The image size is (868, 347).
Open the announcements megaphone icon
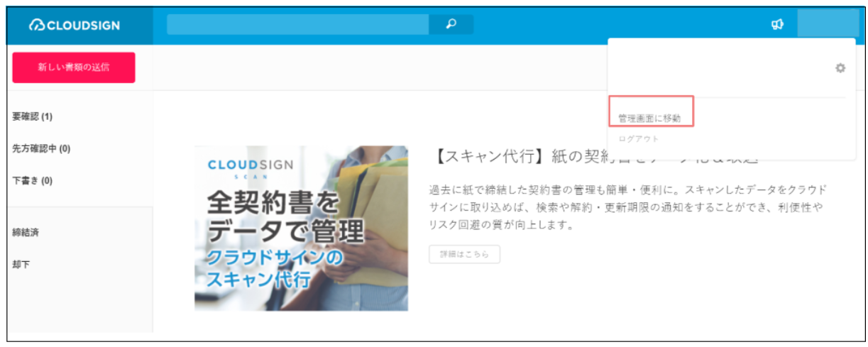[x=777, y=25]
